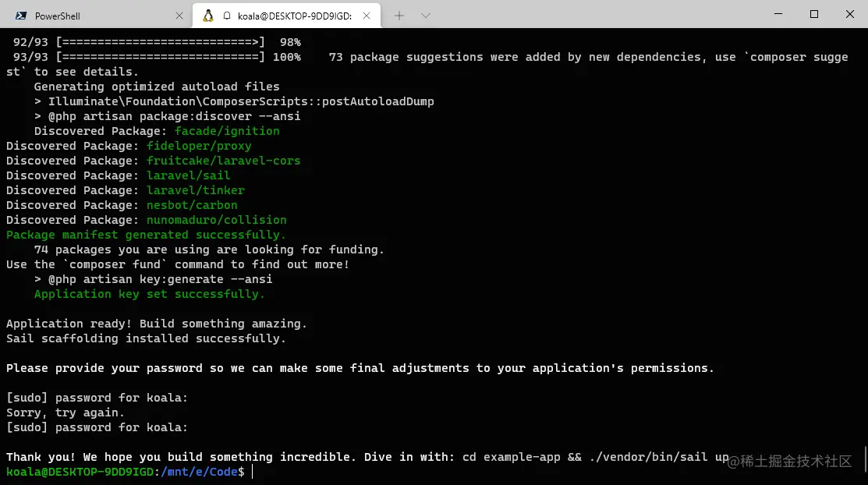The image size is (868, 485).
Task: Click the 92/93 progress bar line
Action: click(158, 42)
